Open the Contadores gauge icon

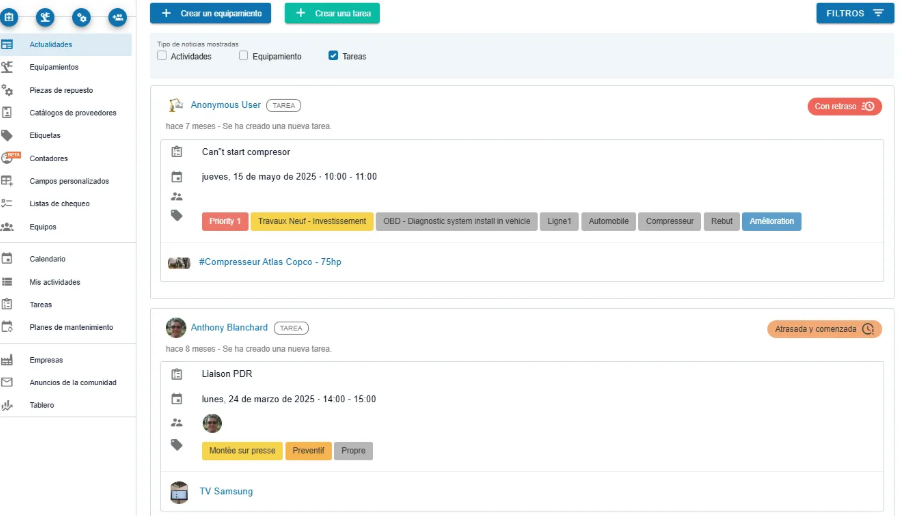pyautogui.click(x=9, y=158)
